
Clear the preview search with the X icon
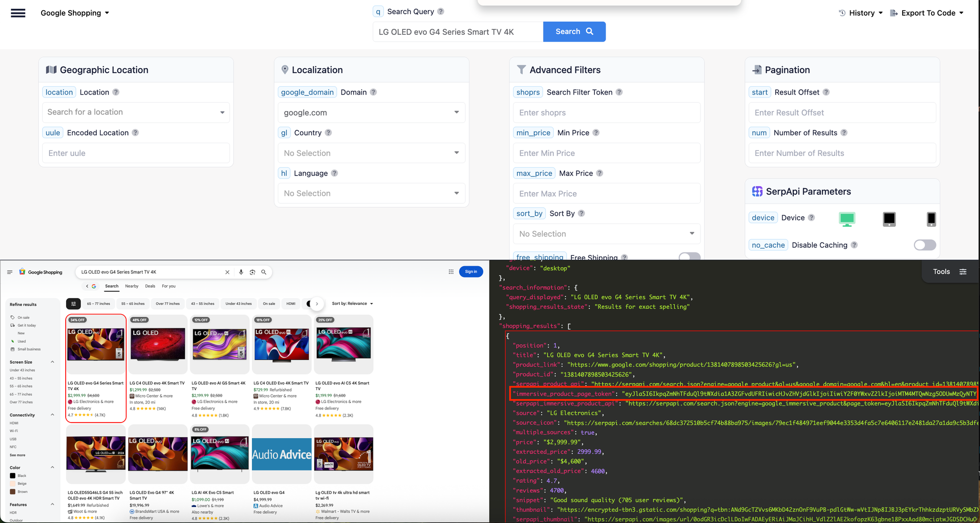tap(227, 272)
